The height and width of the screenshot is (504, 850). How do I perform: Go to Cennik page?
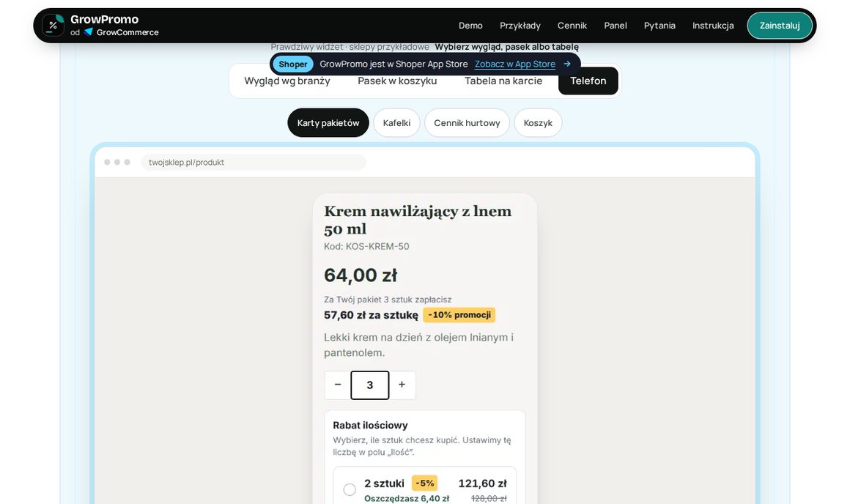pyautogui.click(x=572, y=26)
